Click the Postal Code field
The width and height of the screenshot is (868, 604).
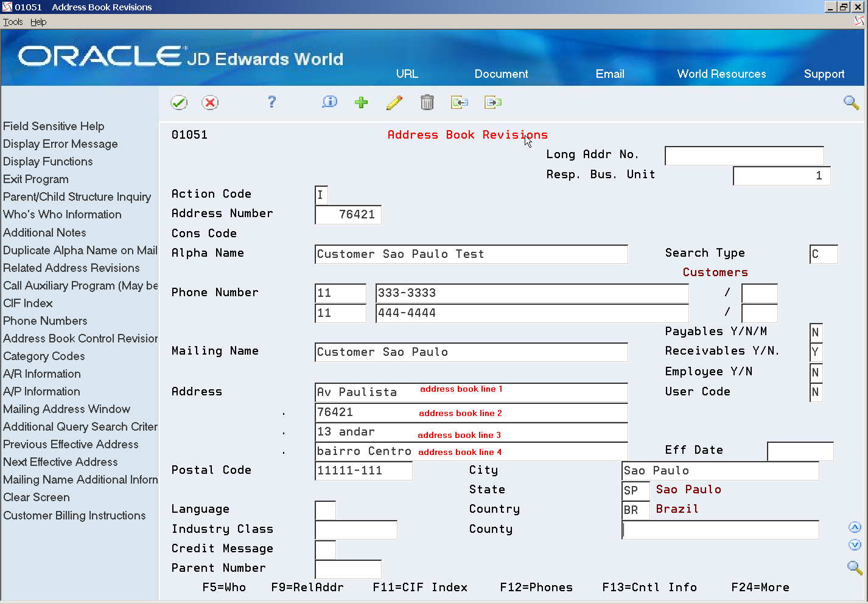[x=363, y=471]
